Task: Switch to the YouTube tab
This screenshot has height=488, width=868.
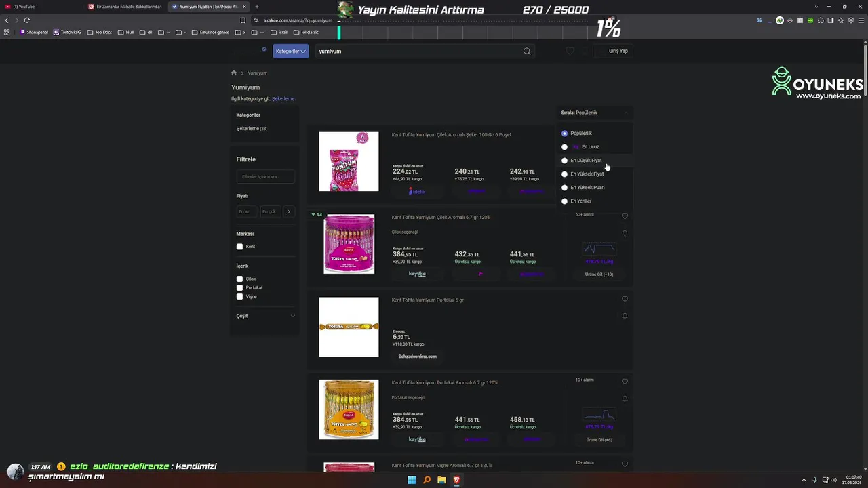Action: pyautogui.click(x=42, y=7)
